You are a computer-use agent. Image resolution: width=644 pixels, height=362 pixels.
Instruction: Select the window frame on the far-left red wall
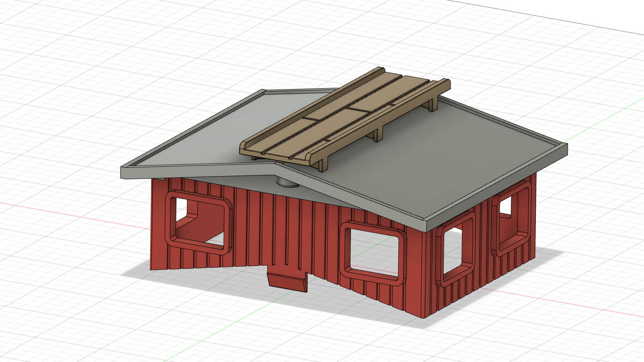[x=198, y=222]
